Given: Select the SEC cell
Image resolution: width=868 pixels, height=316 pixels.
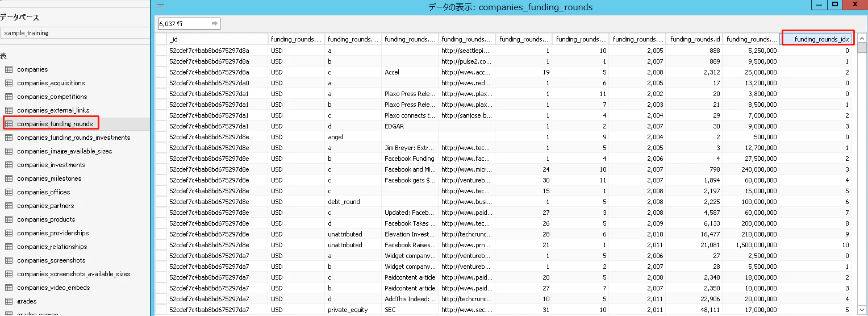Looking at the screenshot, I should click(410, 310).
